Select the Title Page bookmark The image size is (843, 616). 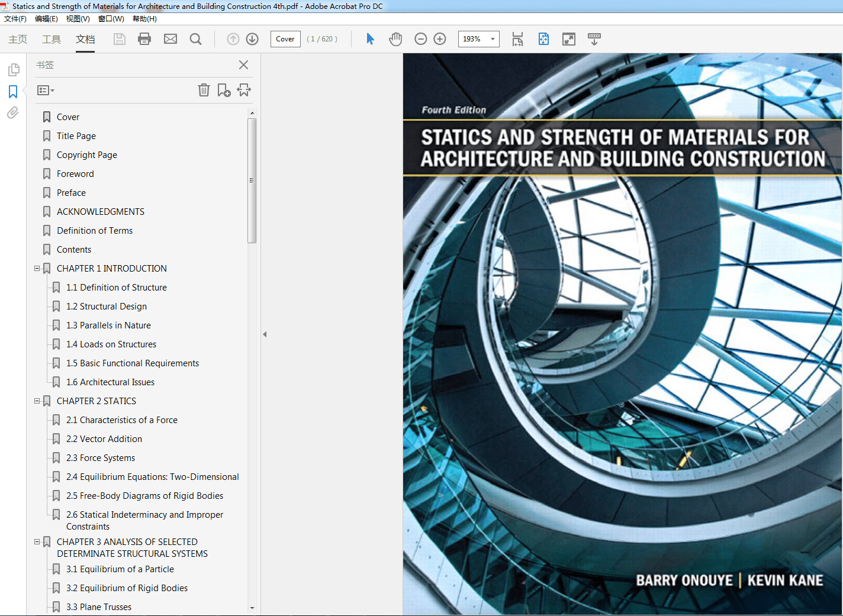pyautogui.click(x=76, y=136)
